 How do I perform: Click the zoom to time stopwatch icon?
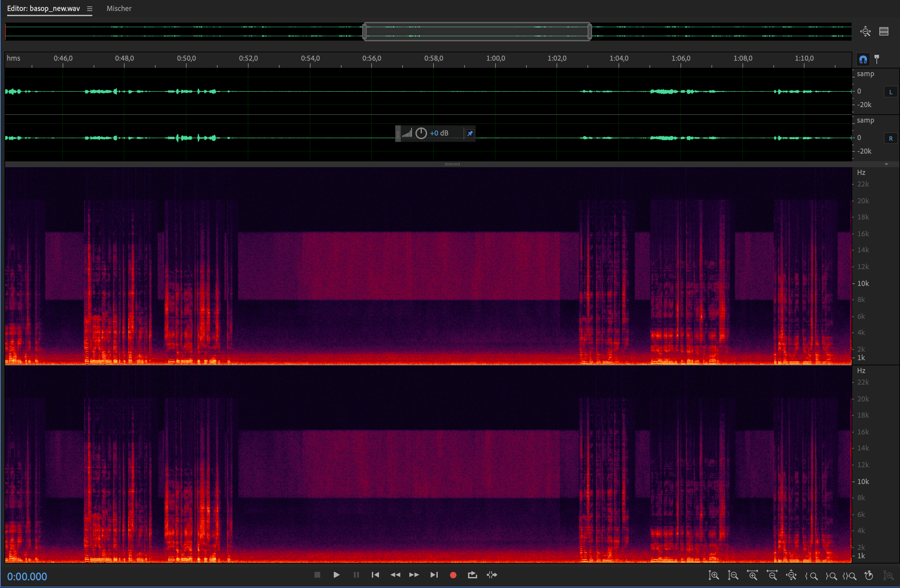tap(869, 575)
